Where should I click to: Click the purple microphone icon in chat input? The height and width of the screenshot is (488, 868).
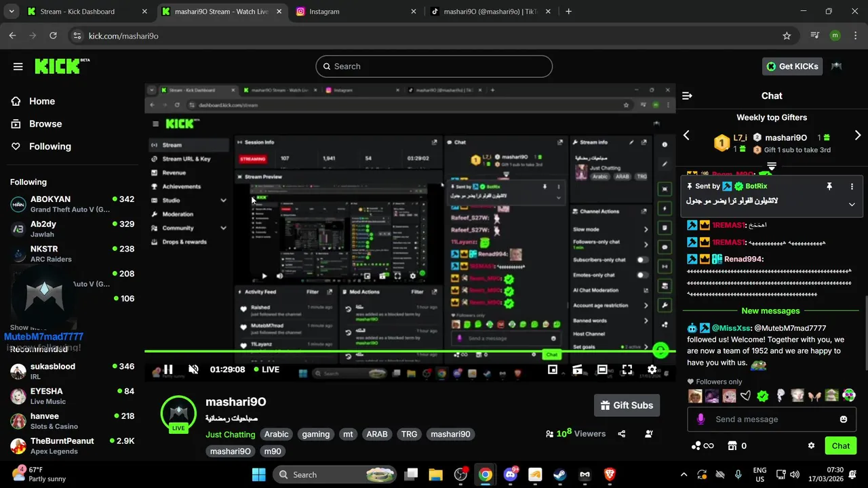(701, 419)
